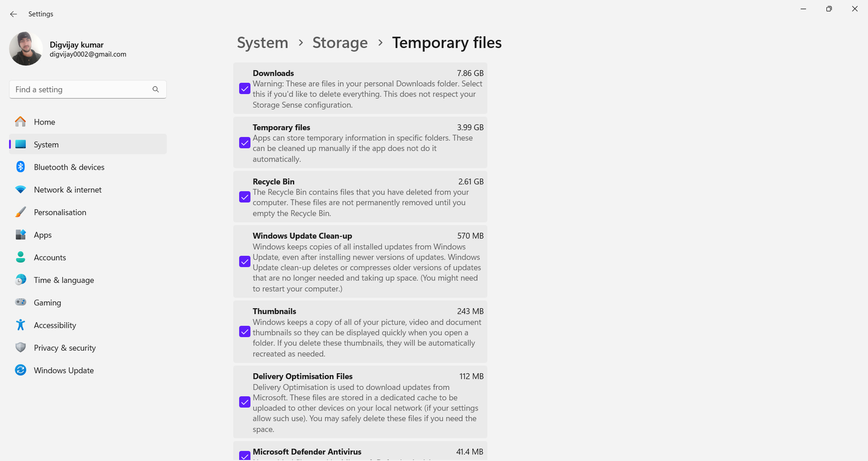Click the System sidebar icon
The image size is (868, 461).
point(20,144)
